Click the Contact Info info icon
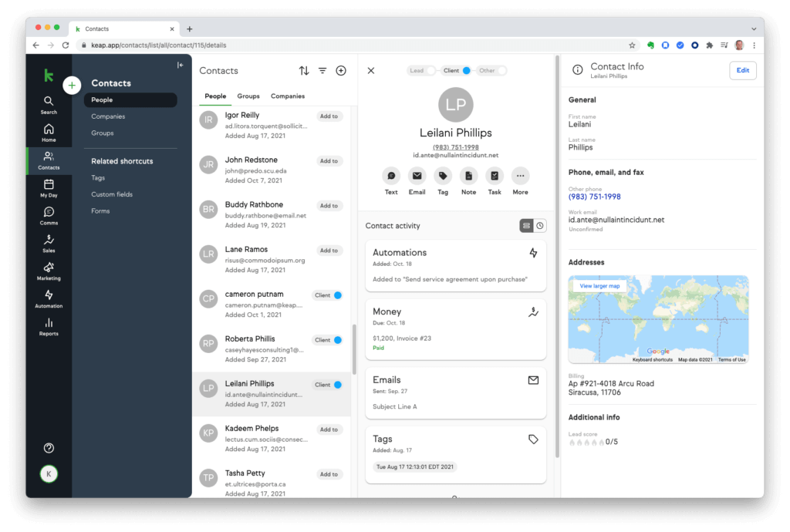 click(577, 70)
